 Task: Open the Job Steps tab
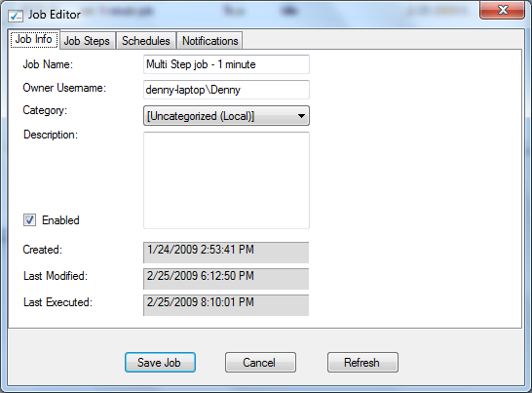tap(87, 41)
